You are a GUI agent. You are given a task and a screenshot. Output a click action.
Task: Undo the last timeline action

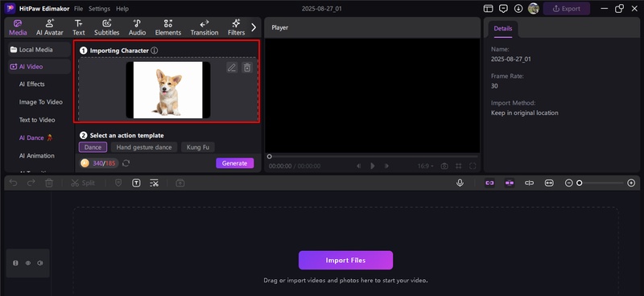click(x=13, y=183)
